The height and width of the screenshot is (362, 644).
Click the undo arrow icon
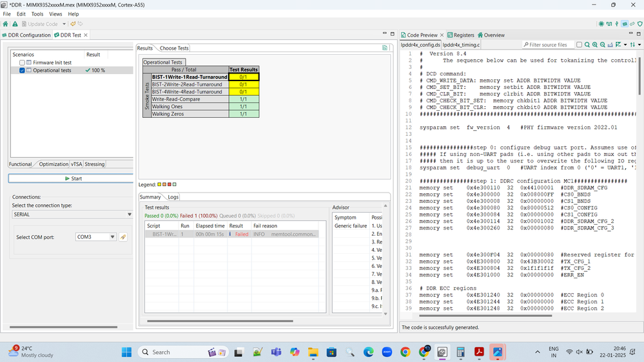pyautogui.click(x=73, y=24)
